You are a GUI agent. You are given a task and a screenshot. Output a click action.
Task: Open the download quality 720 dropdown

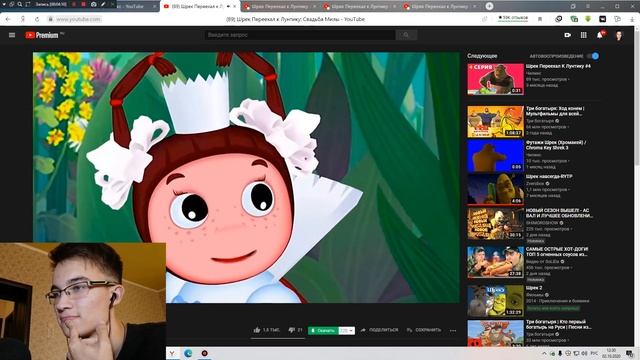(347, 330)
